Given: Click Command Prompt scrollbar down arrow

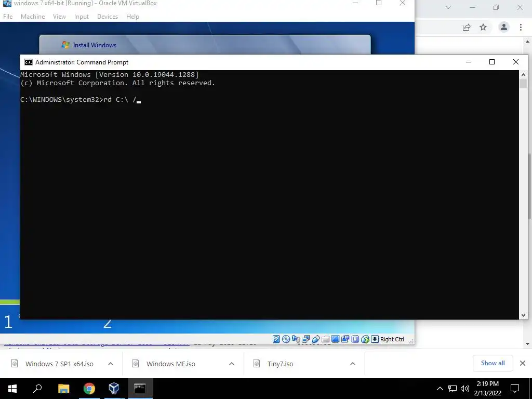Looking at the screenshot, I should coord(523,315).
